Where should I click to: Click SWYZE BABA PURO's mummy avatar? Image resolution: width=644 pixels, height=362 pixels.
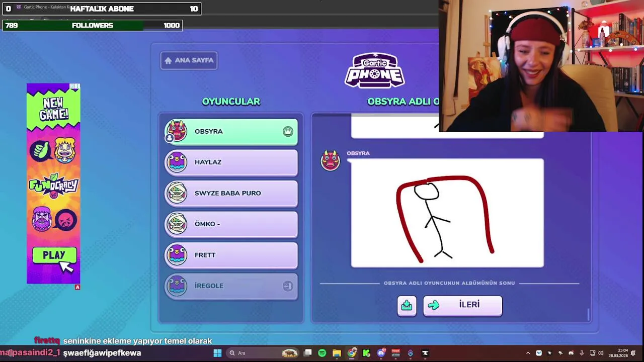[x=177, y=193]
